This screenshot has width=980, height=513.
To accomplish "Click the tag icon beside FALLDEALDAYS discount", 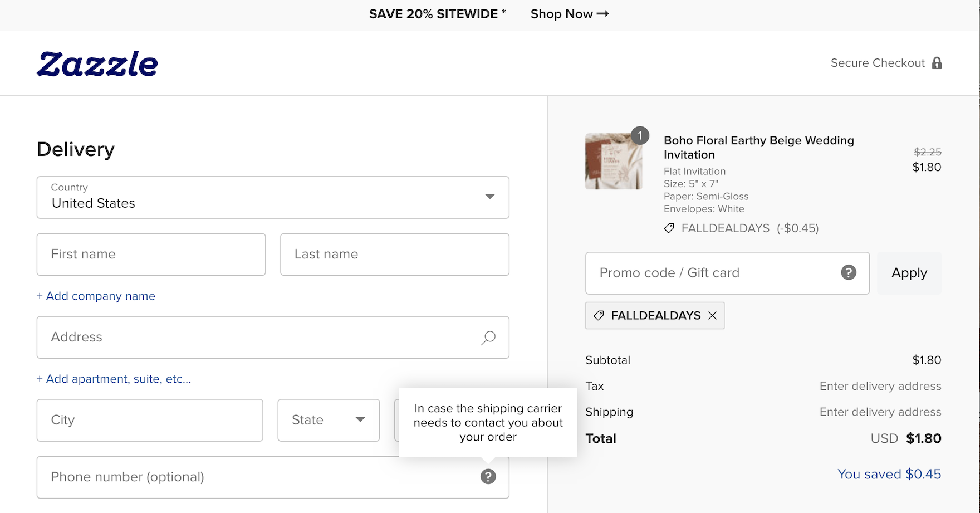I will tap(669, 228).
